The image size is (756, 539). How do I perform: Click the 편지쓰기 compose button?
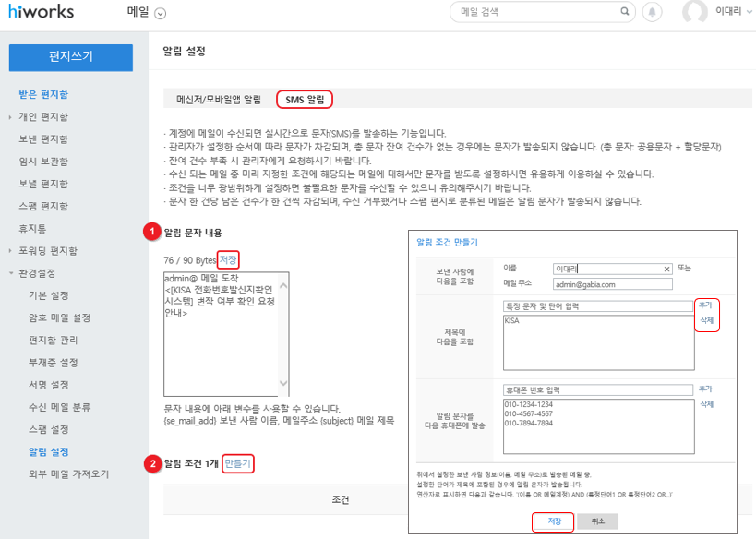(71, 56)
